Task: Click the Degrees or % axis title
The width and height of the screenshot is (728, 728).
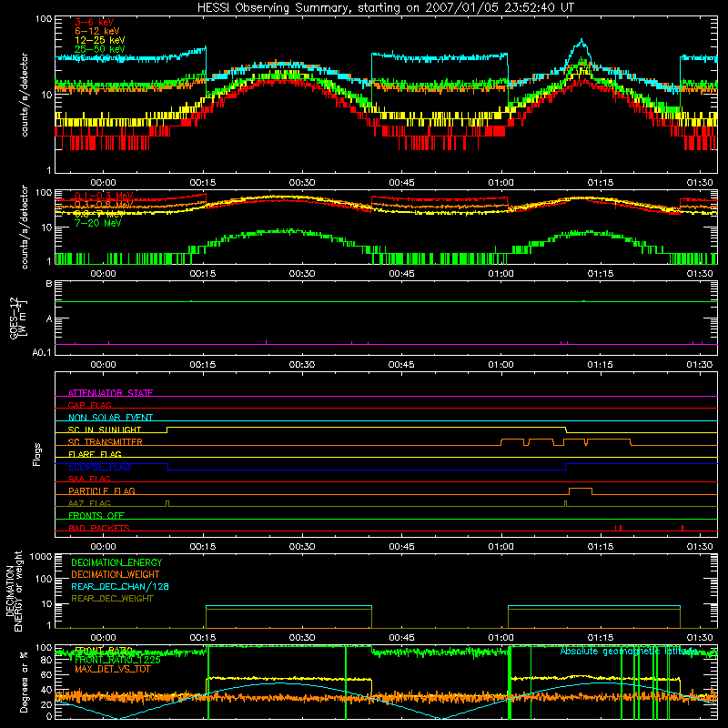Action: pos(24,682)
